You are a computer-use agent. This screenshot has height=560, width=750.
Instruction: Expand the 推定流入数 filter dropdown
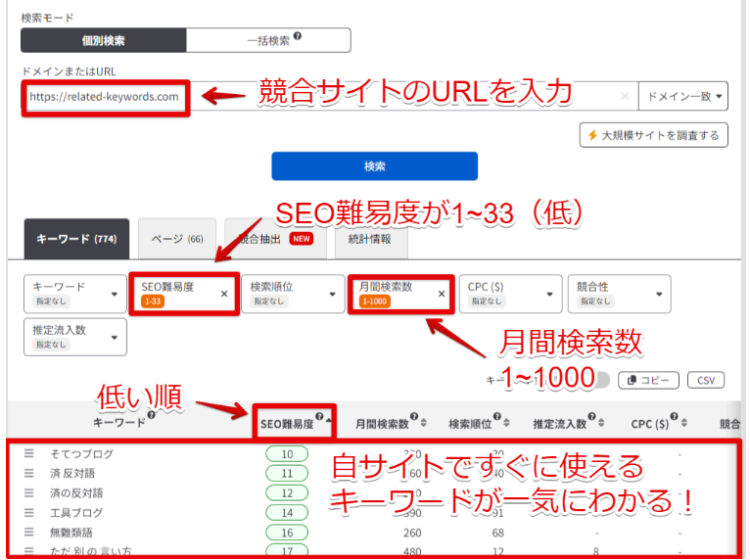coord(76,338)
